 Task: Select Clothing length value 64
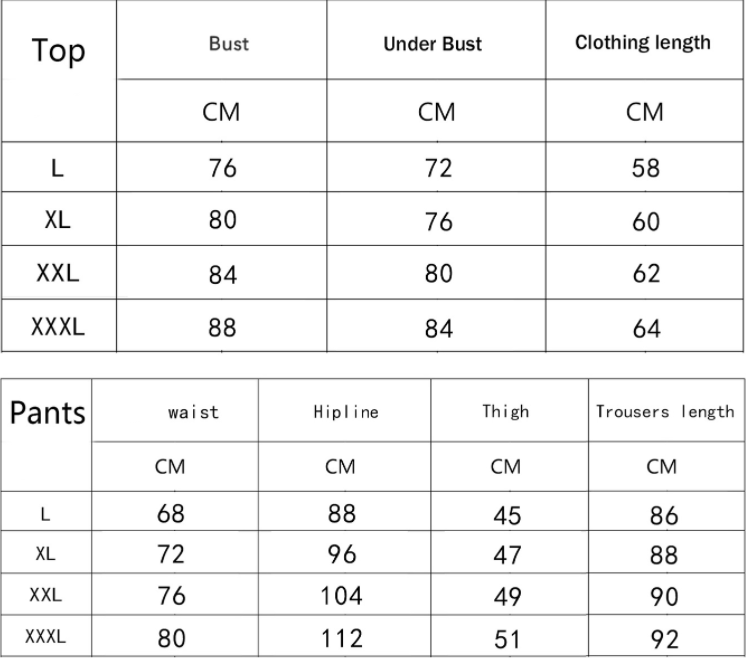(646, 328)
